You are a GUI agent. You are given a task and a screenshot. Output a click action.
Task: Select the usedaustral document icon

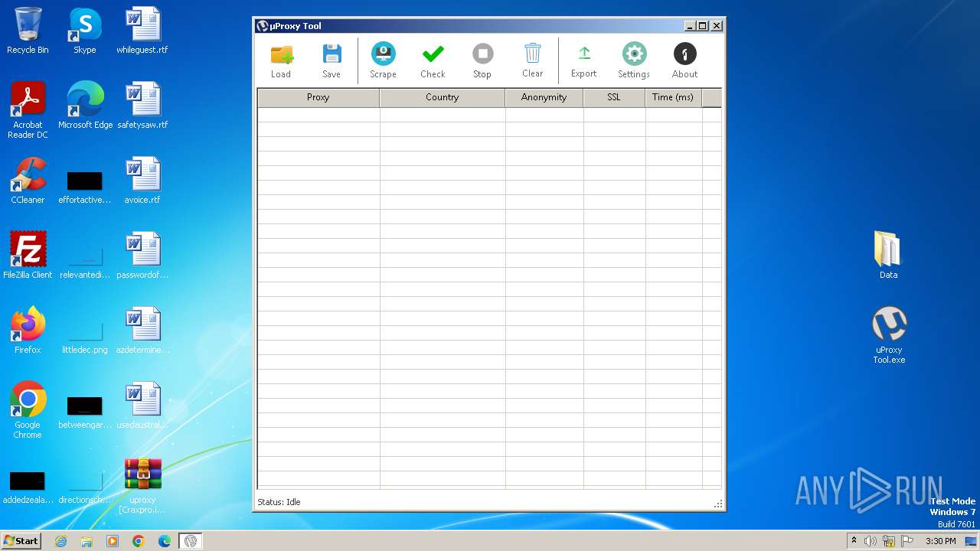pos(142,406)
